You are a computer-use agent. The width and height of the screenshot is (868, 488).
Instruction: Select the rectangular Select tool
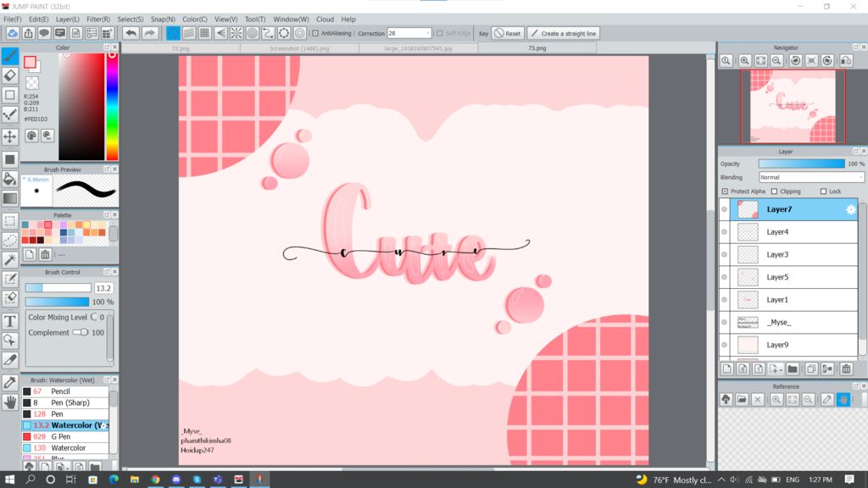10,221
